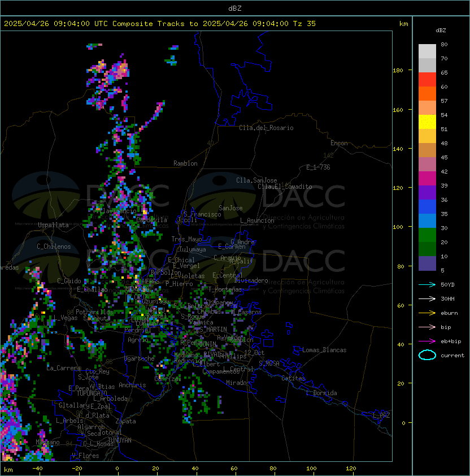Pick the bright green 20-30 dBZ swatch
The height and width of the screenshot is (476, 470).
point(427,235)
